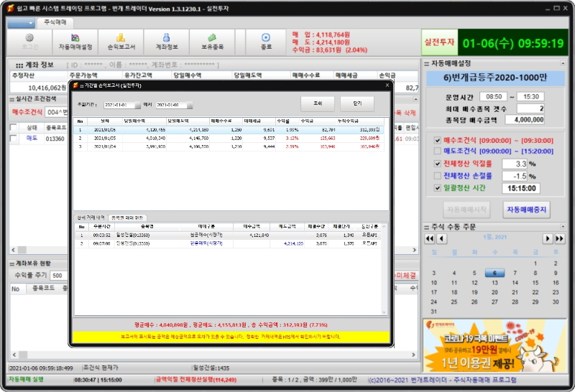Click the 조회 search button
Image resolution: width=575 pixels, height=392 pixels.
pyautogui.click(x=317, y=103)
